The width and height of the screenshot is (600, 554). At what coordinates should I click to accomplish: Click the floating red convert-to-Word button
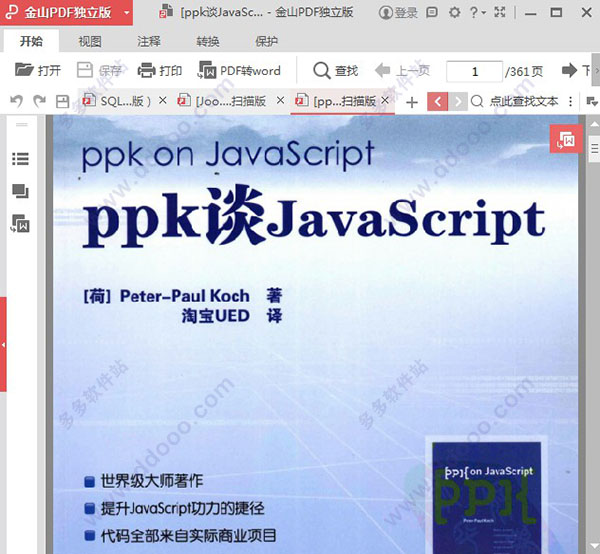coord(566,139)
